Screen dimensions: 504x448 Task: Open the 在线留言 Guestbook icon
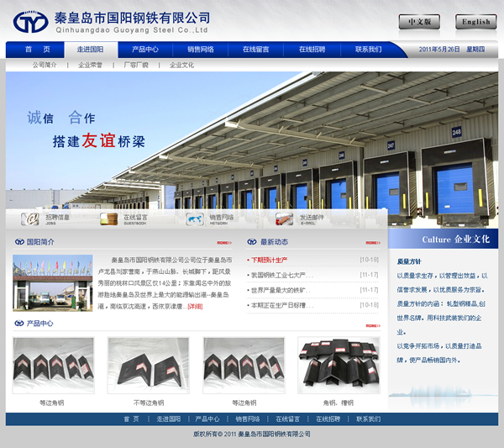[x=109, y=219]
